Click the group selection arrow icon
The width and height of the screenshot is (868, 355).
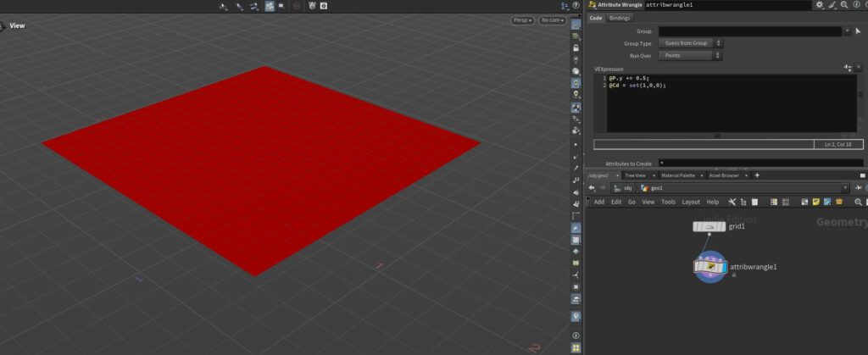pos(858,31)
